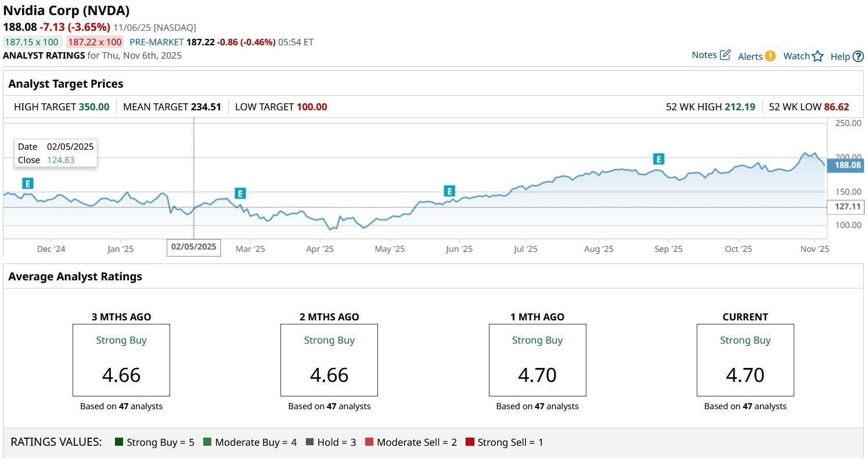868x462 pixels.
Task: Select the 3 MTHS AGO rating box
Action: click(121, 360)
